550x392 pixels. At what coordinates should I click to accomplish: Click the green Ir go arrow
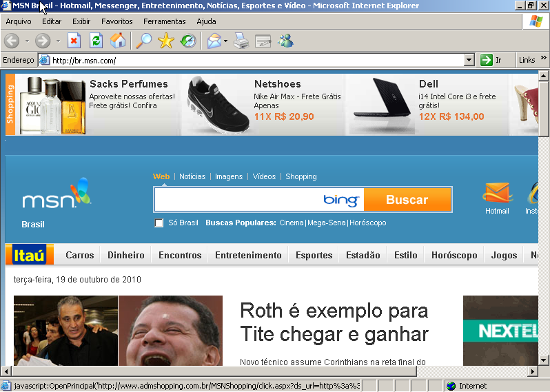pos(487,60)
